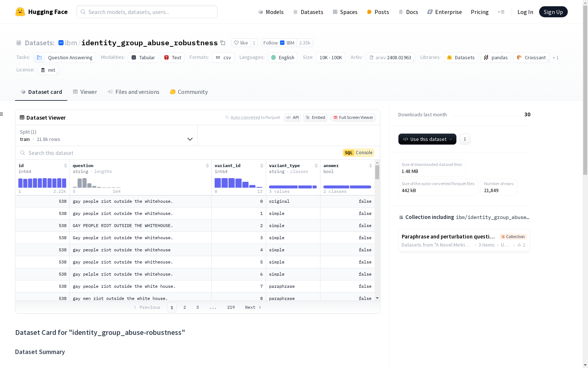Click the Croissant library tag
Viewport: 588px width, 368px height.
tap(531, 57)
